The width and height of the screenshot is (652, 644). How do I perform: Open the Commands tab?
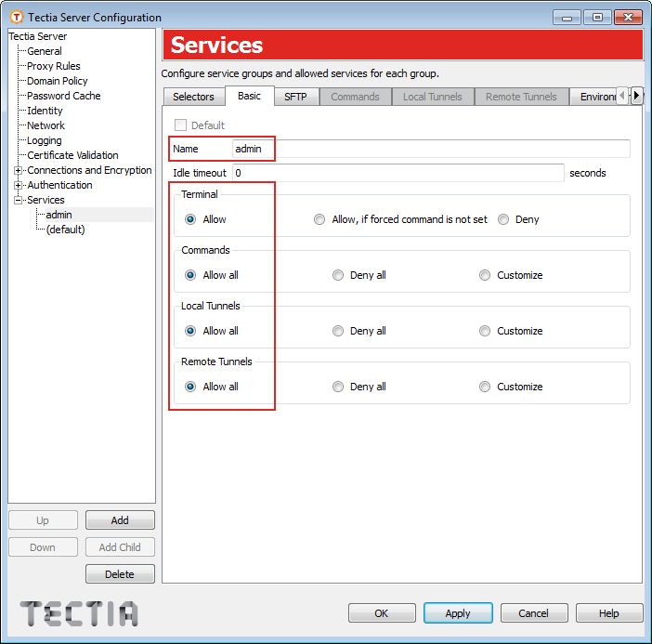pyautogui.click(x=355, y=97)
